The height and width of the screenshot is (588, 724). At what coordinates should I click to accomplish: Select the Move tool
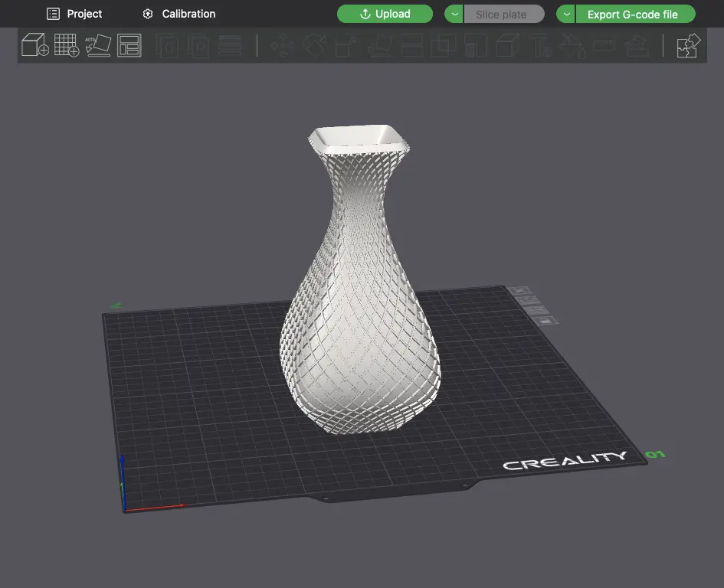(283, 46)
